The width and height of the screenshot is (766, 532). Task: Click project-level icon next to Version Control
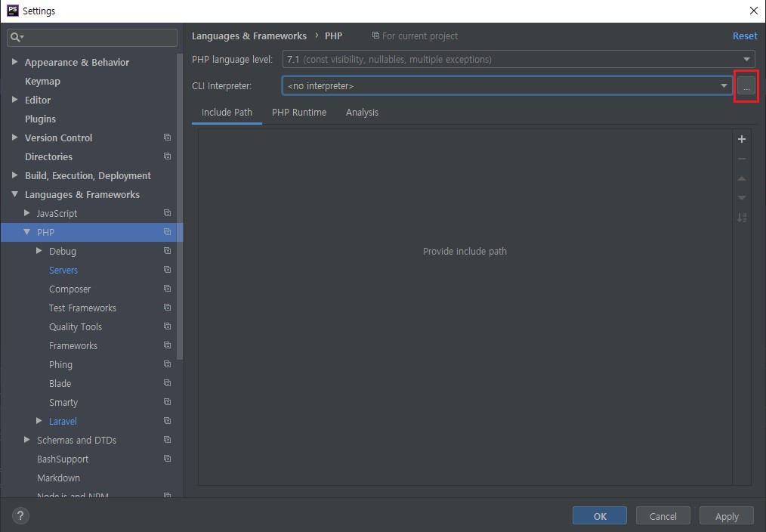tap(167, 138)
